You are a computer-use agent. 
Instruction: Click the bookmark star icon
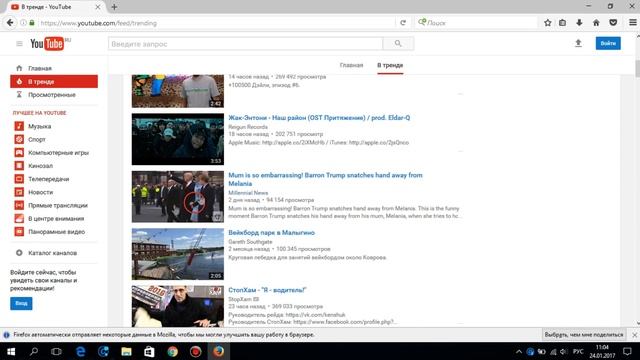click(x=548, y=23)
